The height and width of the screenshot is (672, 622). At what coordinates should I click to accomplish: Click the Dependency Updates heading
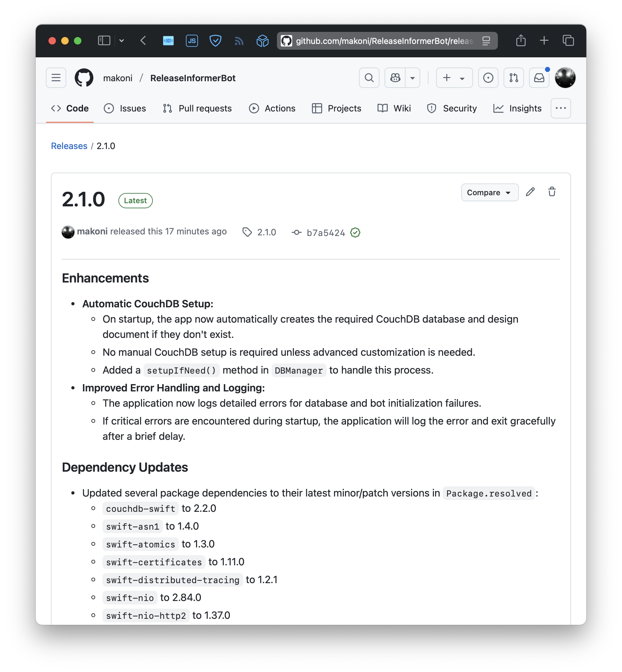(x=125, y=467)
